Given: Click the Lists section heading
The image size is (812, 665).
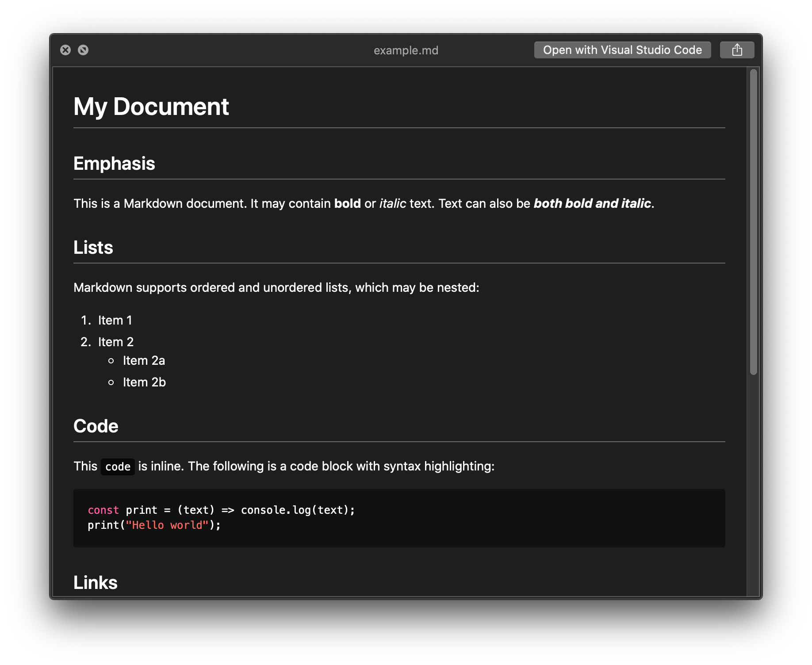Looking at the screenshot, I should [x=93, y=248].
